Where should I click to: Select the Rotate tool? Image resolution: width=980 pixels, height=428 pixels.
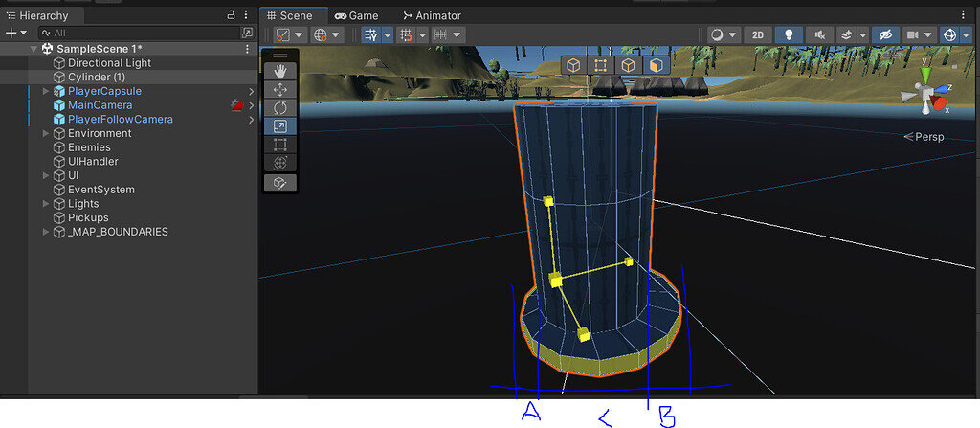[279, 107]
